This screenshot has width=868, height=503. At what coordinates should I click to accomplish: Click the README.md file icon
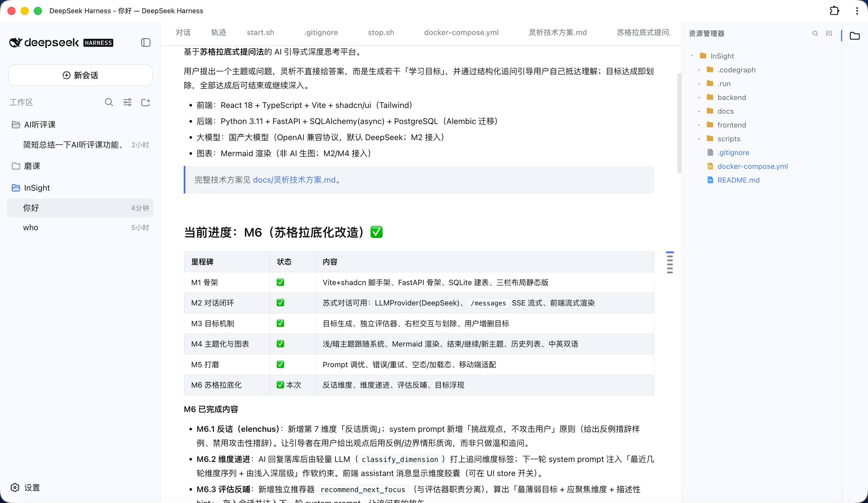click(710, 180)
